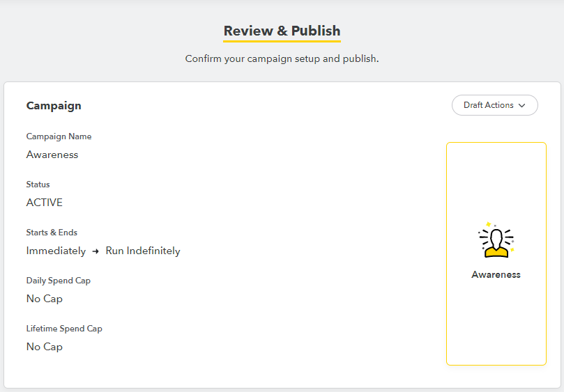Select the campaign name value Awareness
Viewport: 564px width, 392px height.
52,155
